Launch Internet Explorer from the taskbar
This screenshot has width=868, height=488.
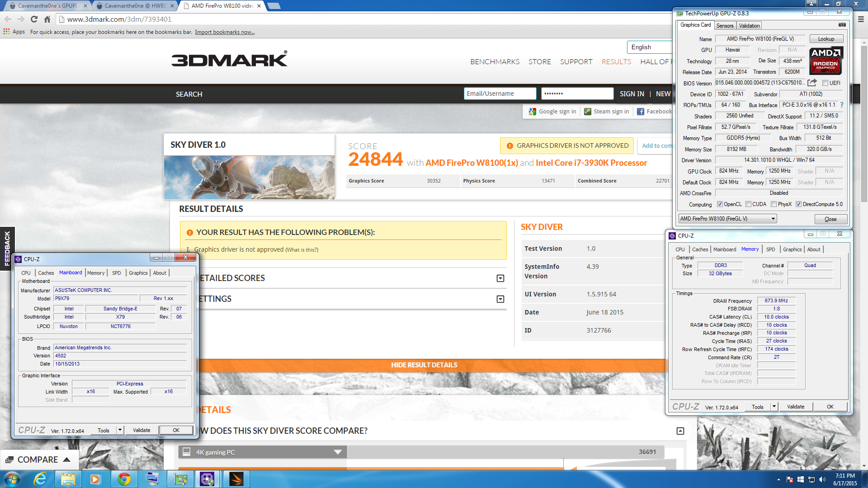point(40,479)
